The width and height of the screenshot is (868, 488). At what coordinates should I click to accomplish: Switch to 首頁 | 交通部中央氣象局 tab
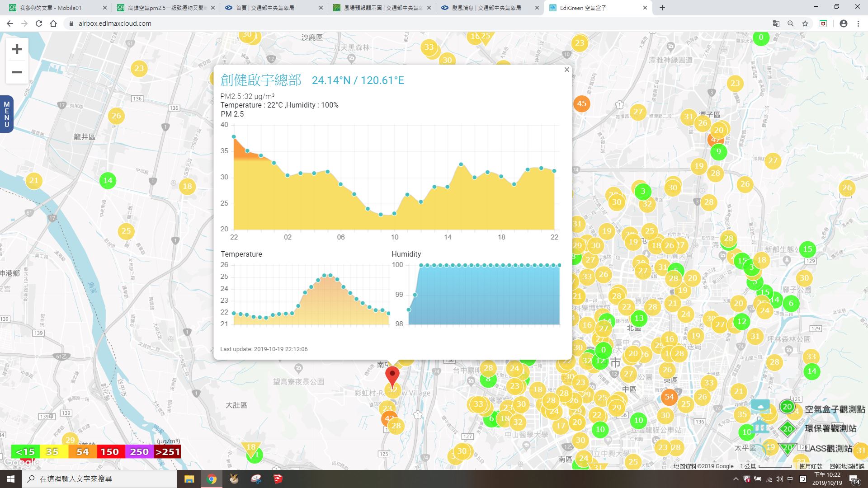(274, 8)
